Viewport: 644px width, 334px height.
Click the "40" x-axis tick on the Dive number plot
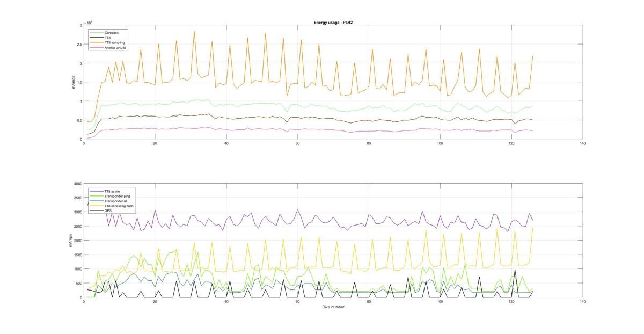point(226,302)
